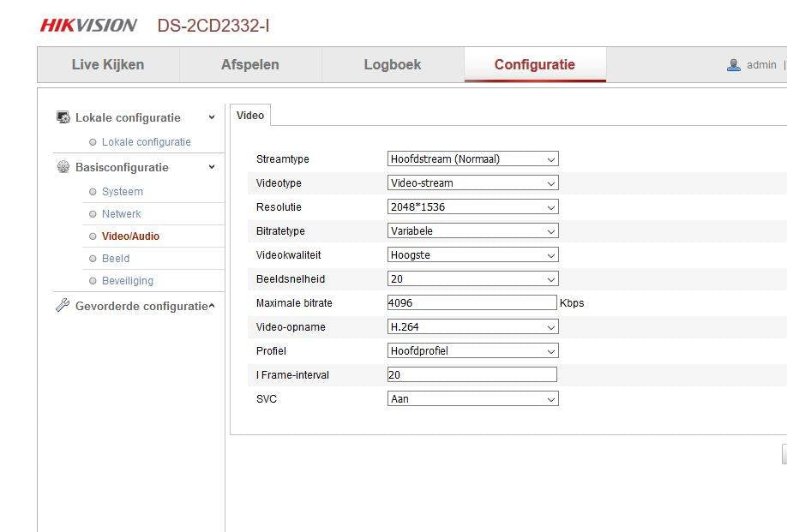Click the Hikvision logo
The height and width of the screenshot is (532, 787).
click(x=88, y=26)
